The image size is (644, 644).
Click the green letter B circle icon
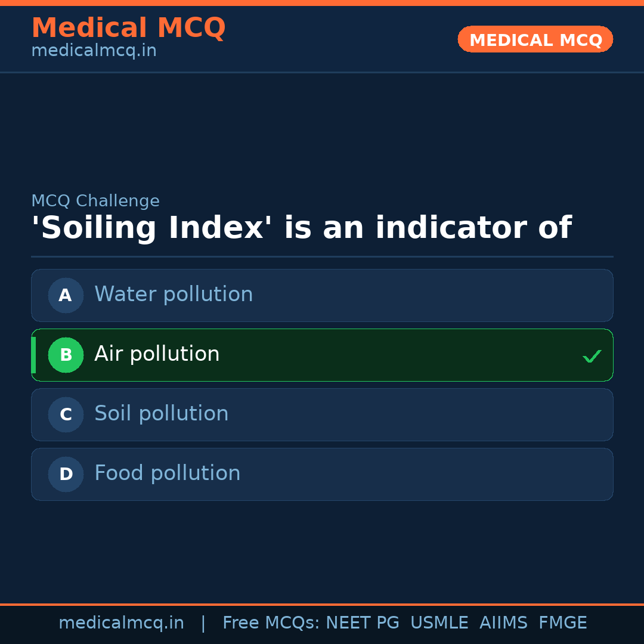pos(66,355)
